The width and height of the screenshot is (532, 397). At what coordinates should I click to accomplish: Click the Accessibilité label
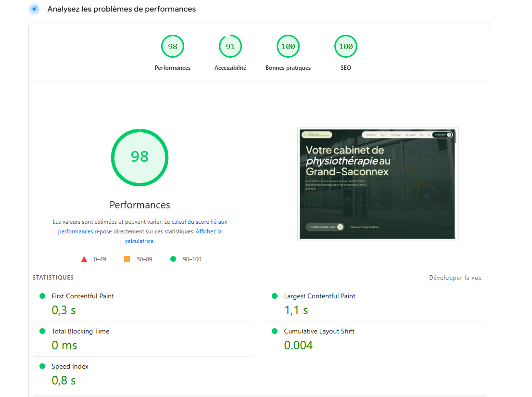coord(230,68)
